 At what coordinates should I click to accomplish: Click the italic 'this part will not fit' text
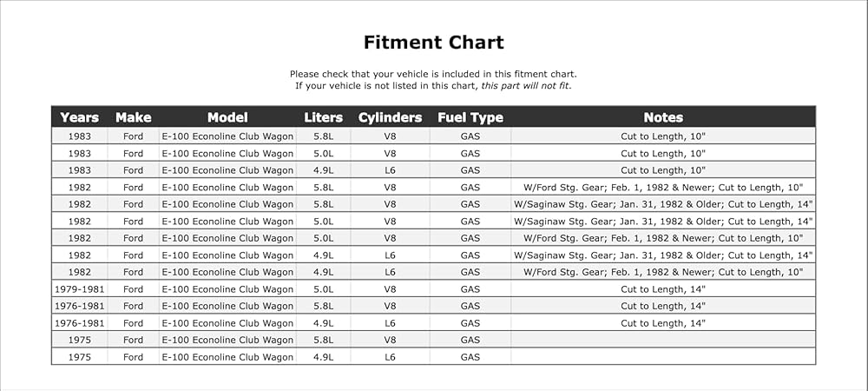click(525, 86)
